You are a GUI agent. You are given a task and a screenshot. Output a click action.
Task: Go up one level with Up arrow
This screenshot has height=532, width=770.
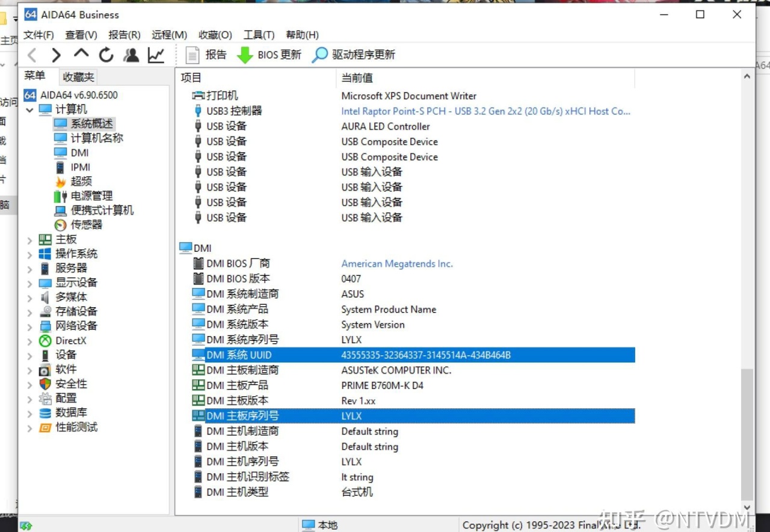pos(81,54)
